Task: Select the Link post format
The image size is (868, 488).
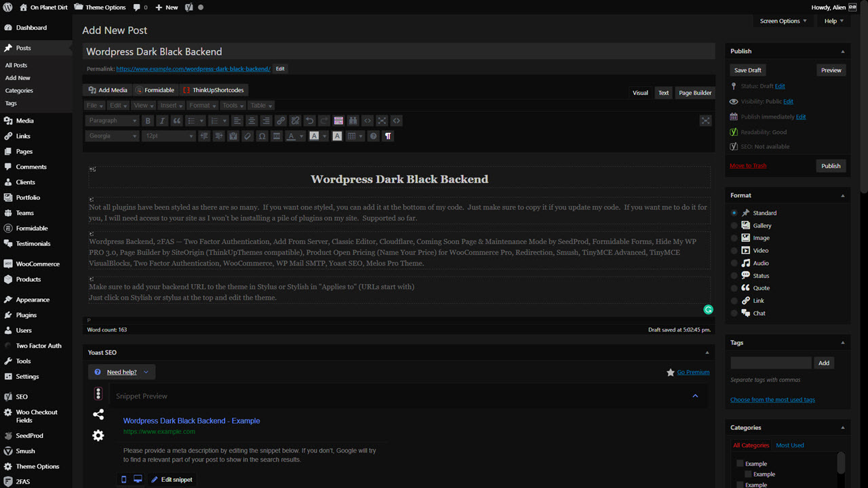Action: tap(734, 301)
